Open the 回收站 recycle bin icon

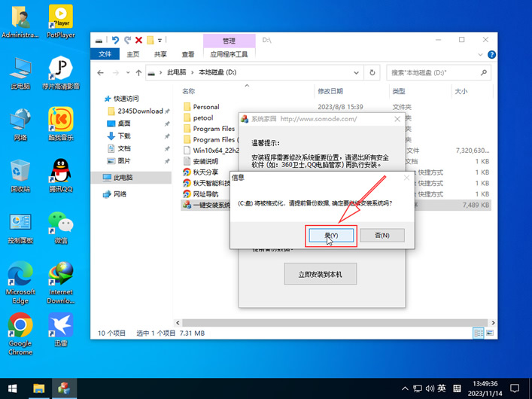click(x=20, y=176)
